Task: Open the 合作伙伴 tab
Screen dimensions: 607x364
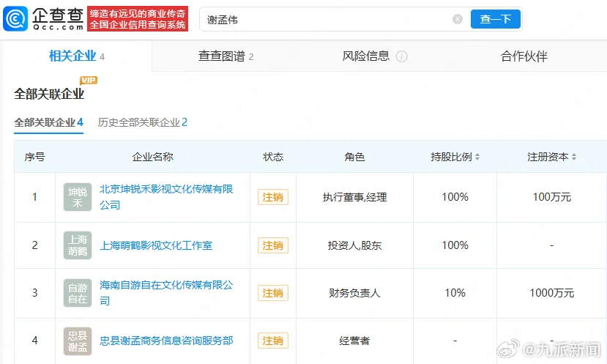Action: coord(524,56)
